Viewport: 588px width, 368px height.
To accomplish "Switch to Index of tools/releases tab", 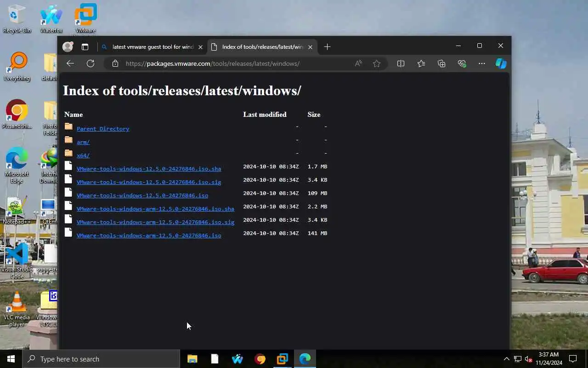I will 261,47.
